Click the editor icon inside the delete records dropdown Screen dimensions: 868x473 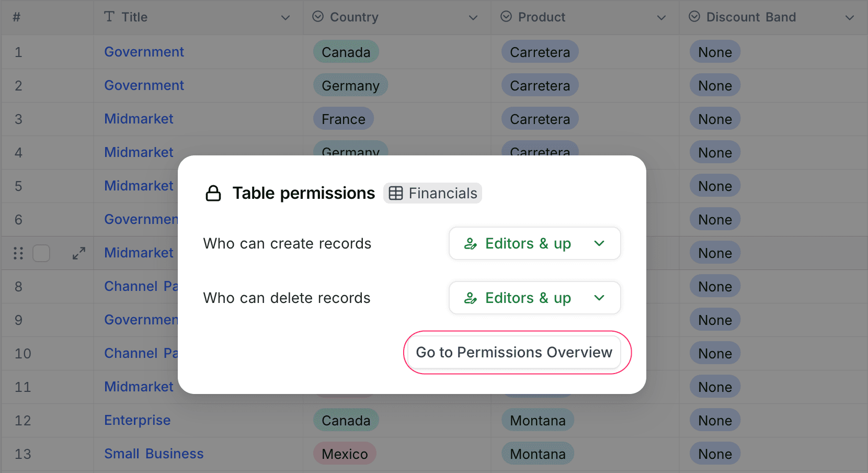point(471,298)
